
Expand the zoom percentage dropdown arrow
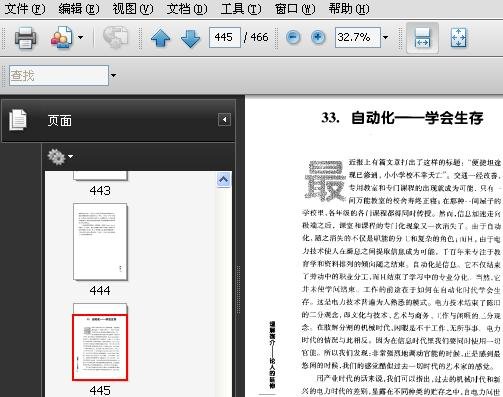point(385,37)
